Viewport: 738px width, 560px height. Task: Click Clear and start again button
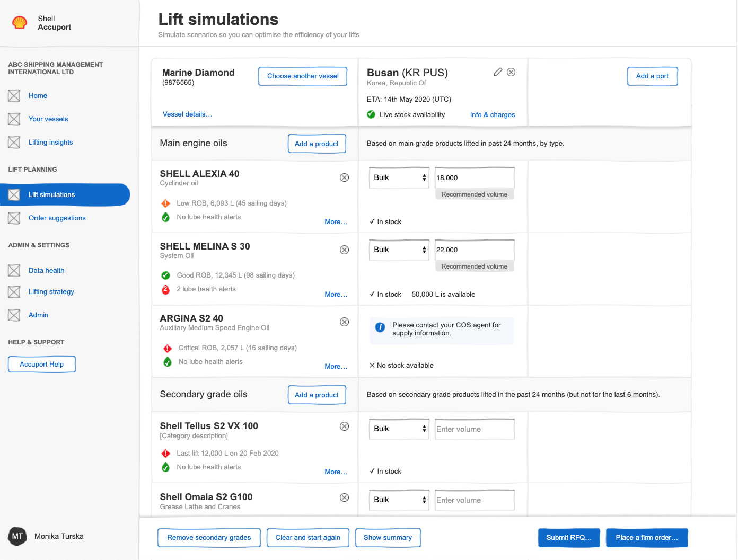click(308, 538)
